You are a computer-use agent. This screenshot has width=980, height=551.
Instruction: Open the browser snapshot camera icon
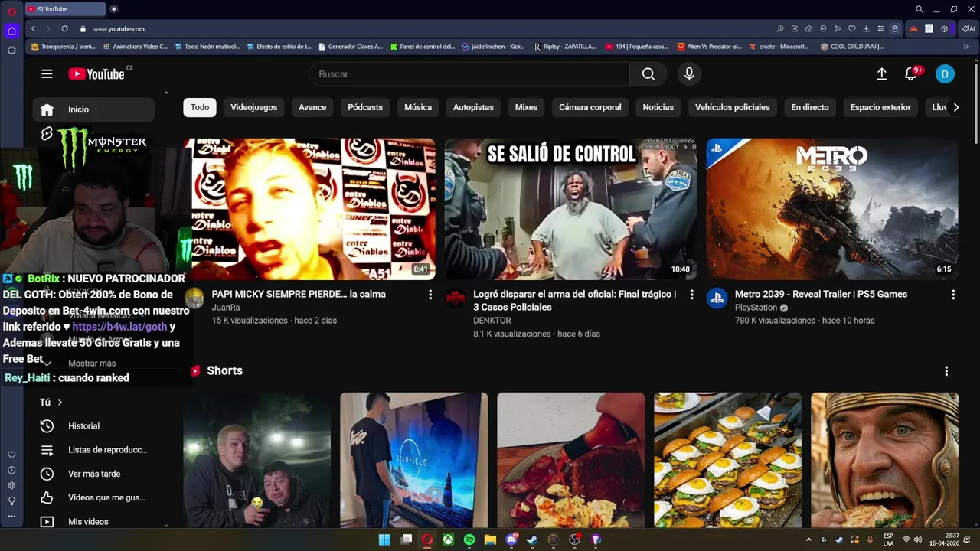808,28
